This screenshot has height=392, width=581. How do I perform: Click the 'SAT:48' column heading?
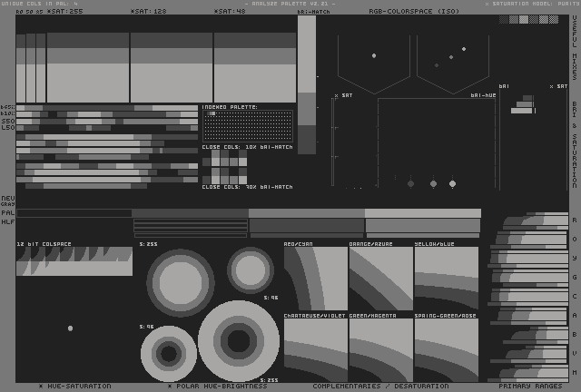(230, 11)
